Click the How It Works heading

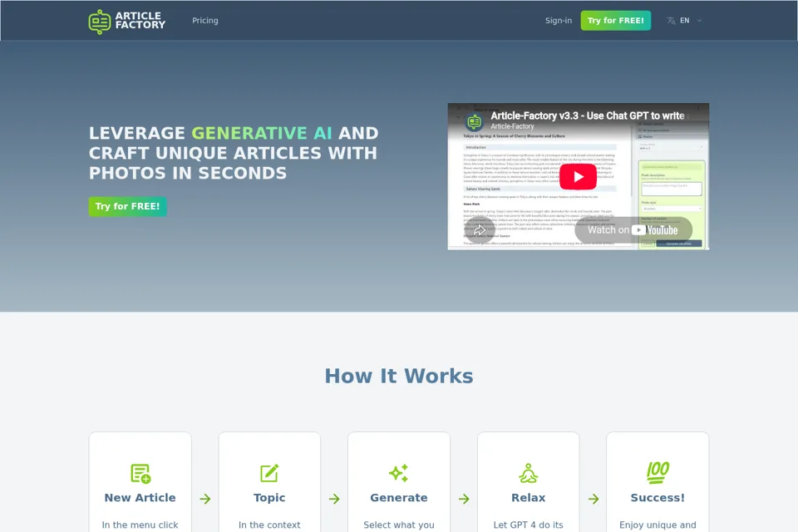click(x=399, y=376)
